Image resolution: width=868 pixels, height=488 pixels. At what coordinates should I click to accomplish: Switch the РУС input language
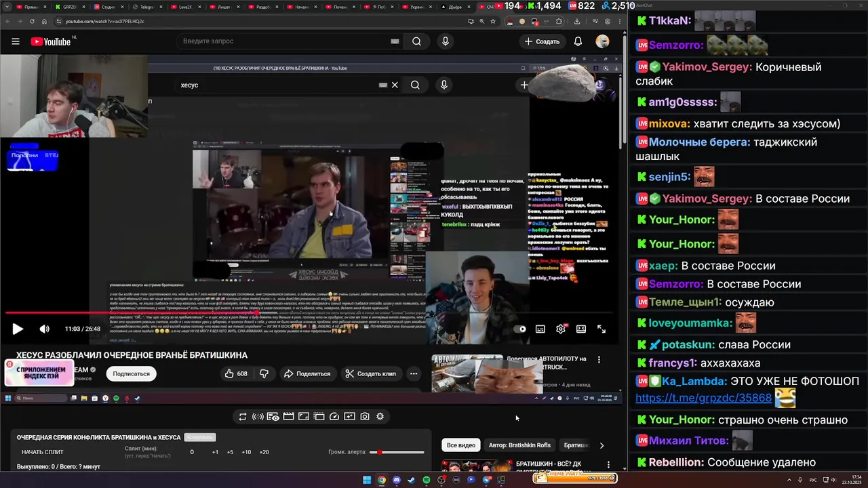click(x=814, y=480)
